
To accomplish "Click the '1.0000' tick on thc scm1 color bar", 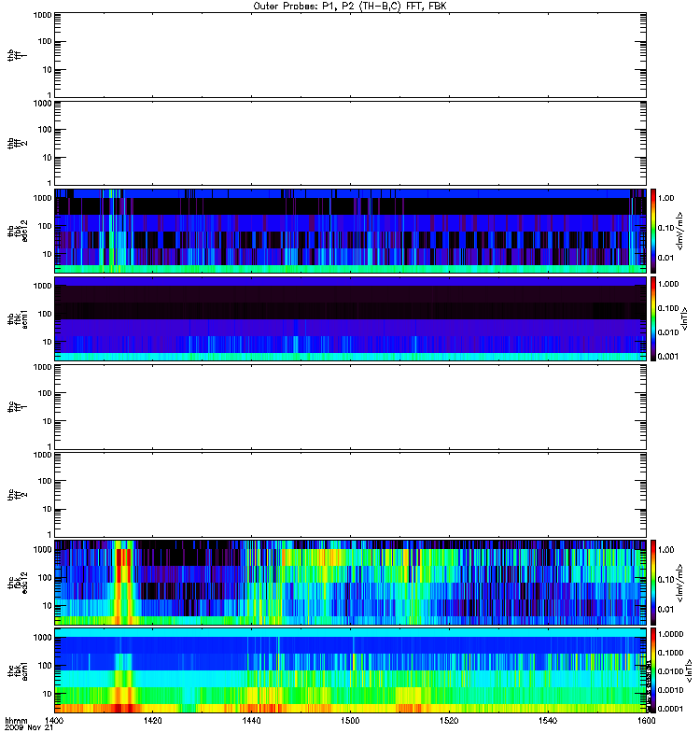I will pyautogui.click(x=670, y=634).
